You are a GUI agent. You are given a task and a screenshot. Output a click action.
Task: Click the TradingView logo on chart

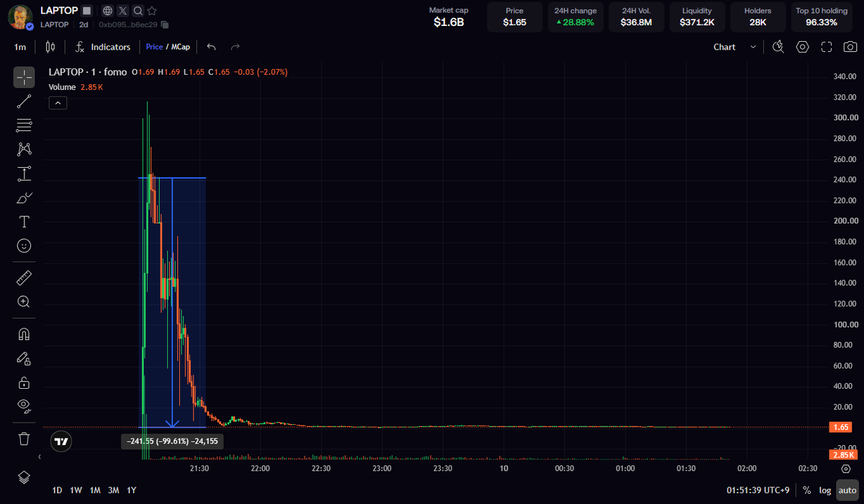[x=61, y=441]
